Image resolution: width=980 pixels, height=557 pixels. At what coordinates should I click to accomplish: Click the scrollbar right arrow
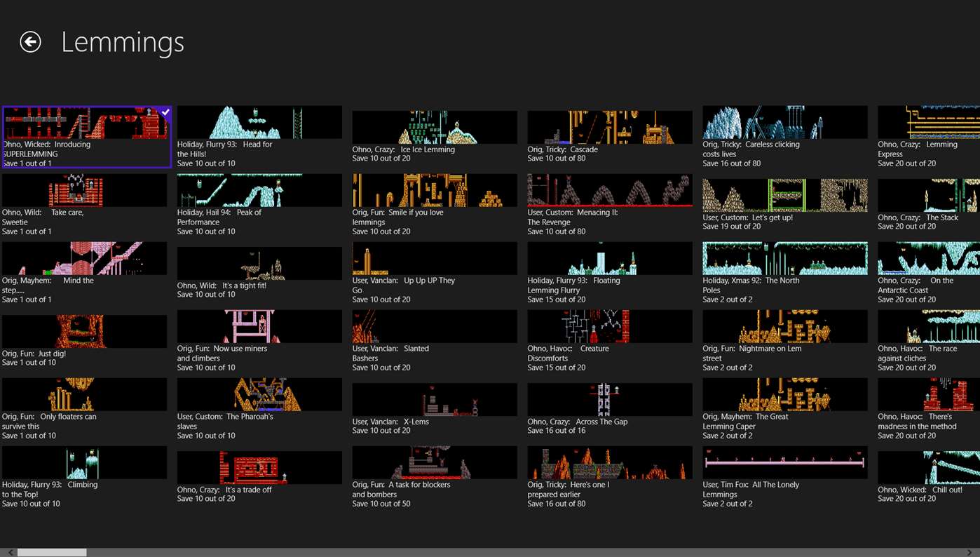971,553
